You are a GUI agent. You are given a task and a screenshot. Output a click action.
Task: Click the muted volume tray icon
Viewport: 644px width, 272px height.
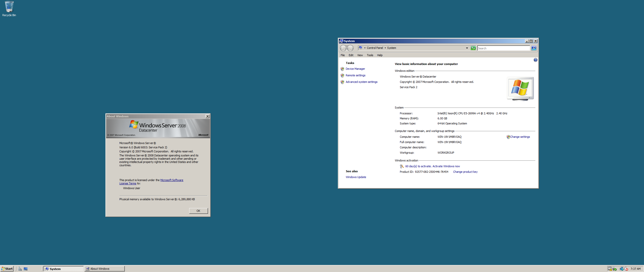pos(626,269)
